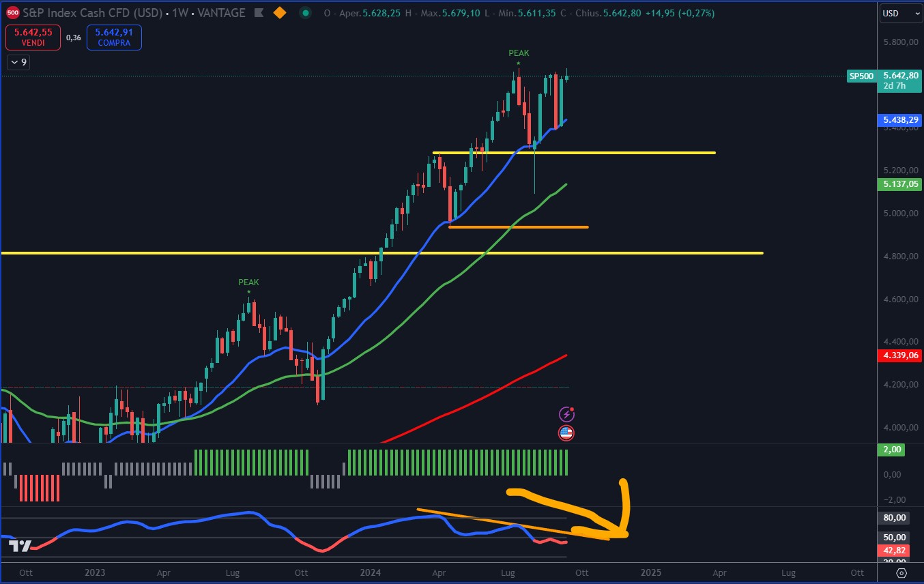Select the green moving average label 5.137,05
Viewport: 924px width, 584px height.
[x=898, y=184]
